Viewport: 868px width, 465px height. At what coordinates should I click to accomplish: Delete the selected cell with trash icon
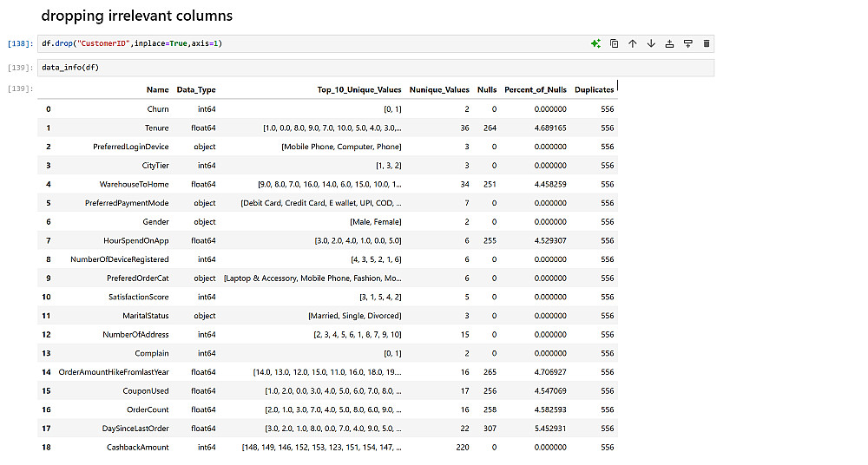pos(706,43)
